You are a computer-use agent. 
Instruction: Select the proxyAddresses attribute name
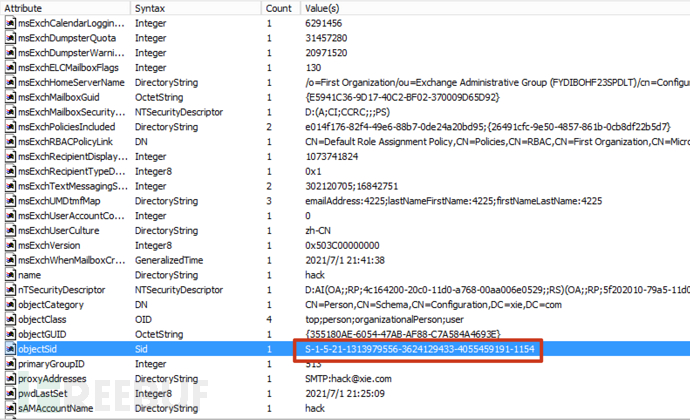[52, 379]
